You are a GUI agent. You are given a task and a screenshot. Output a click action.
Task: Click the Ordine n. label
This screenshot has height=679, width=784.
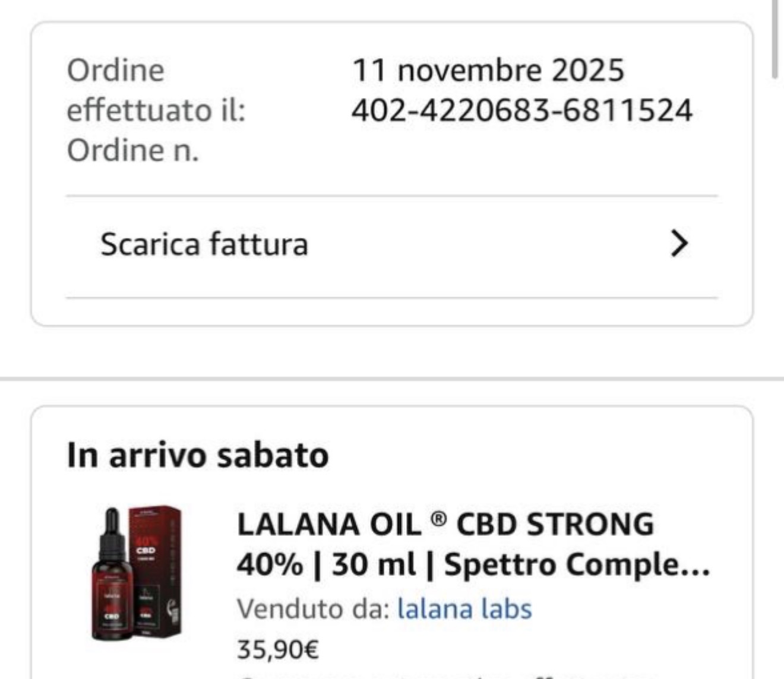tap(132, 150)
